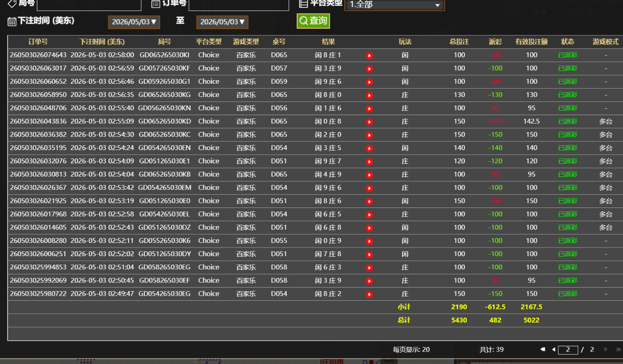Viewport: 623px width, 364px height.
Task: Click round number GD051265030DZ
Action: (x=165, y=227)
